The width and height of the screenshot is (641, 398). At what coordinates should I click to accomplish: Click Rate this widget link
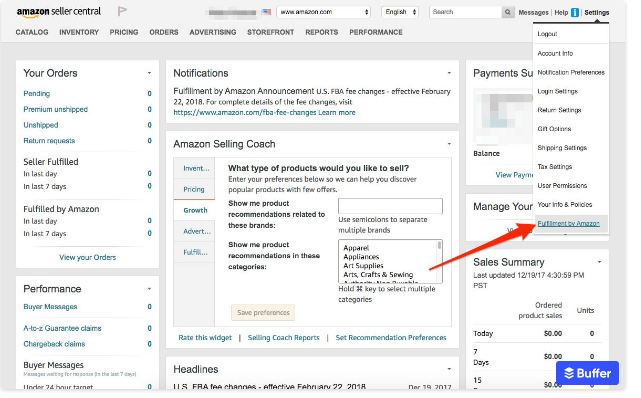tap(205, 338)
